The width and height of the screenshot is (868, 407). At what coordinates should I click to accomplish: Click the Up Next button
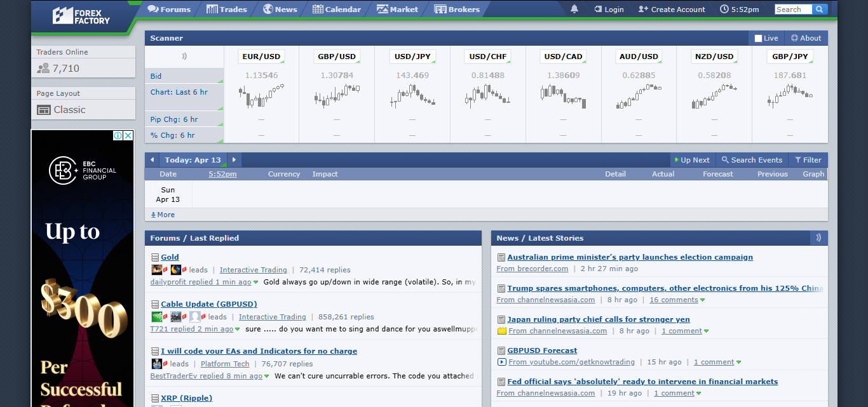point(692,160)
